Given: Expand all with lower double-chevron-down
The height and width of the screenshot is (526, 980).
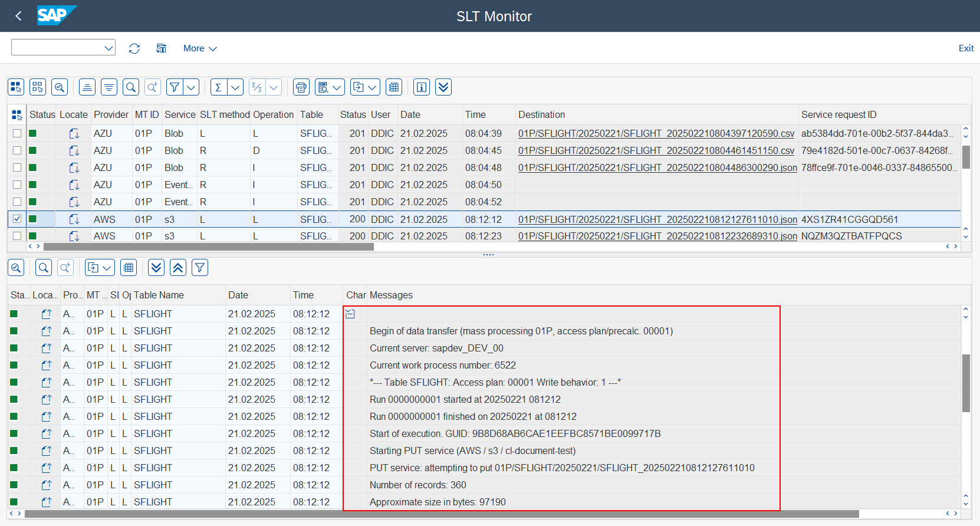Looking at the screenshot, I should click(x=156, y=268).
